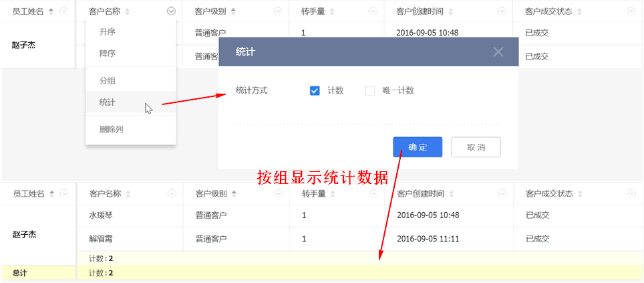644x283 pixels.
Task: Cancel the dialog with 取消
Action: click(476, 147)
